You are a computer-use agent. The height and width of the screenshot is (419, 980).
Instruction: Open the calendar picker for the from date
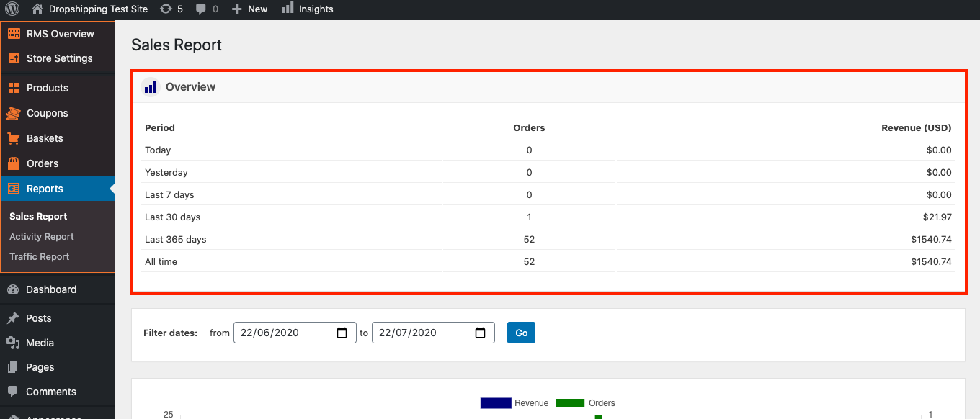[x=342, y=333]
